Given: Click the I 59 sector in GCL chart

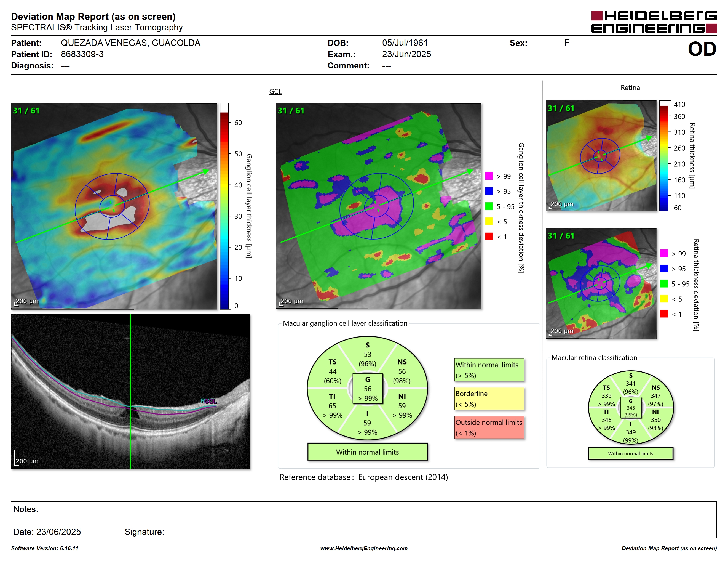Looking at the screenshot, I should point(367,423).
